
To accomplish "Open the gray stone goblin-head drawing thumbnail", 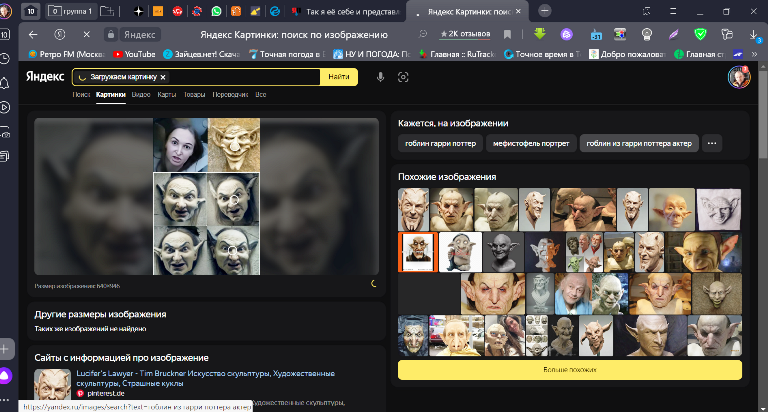I will pyautogui.click(x=719, y=209).
